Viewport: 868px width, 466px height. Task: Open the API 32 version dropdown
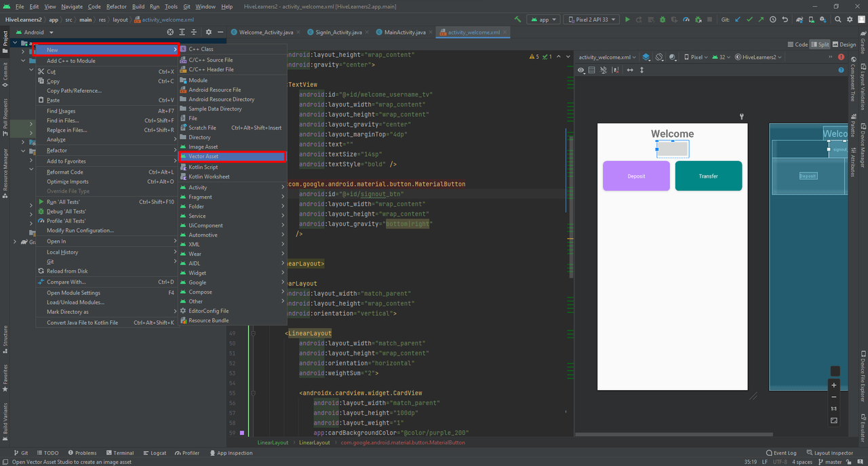click(722, 57)
